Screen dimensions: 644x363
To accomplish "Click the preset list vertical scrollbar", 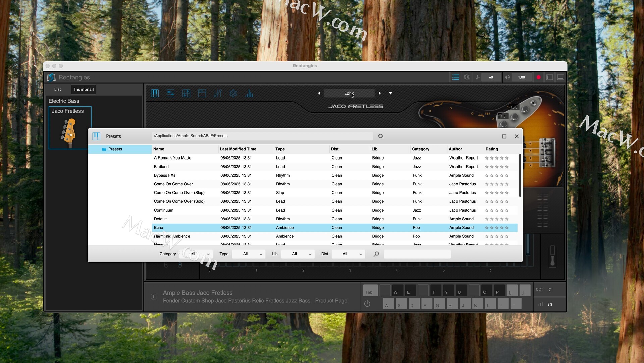I will [520, 176].
